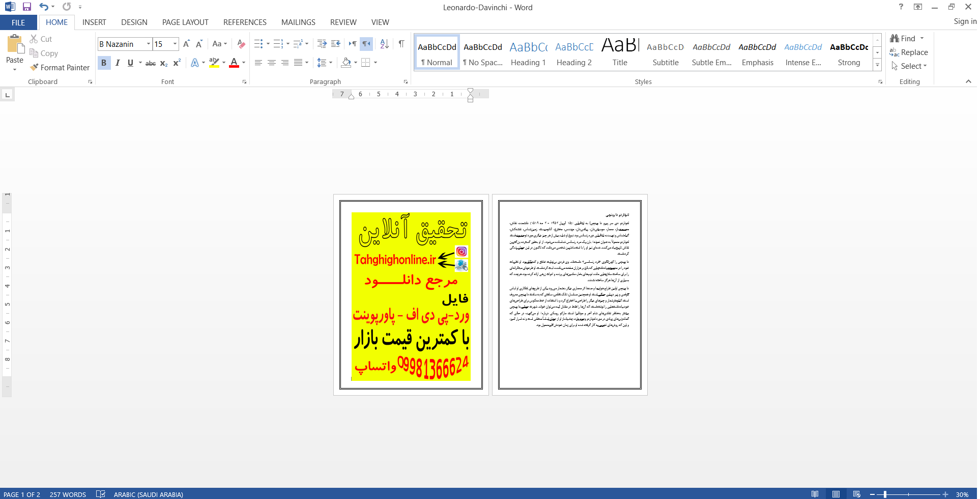The image size is (980, 499).
Task: Open the REVIEW tab
Action: click(x=343, y=22)
